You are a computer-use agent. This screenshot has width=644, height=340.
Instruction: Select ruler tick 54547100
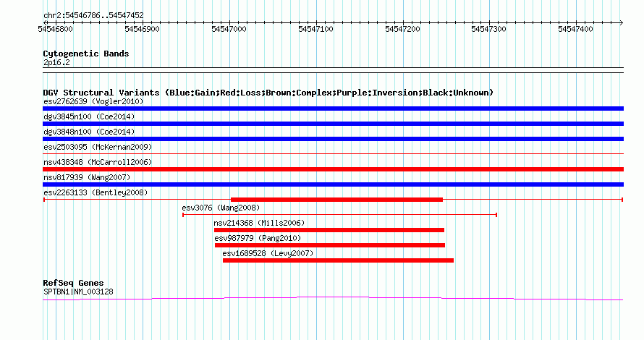315,29
